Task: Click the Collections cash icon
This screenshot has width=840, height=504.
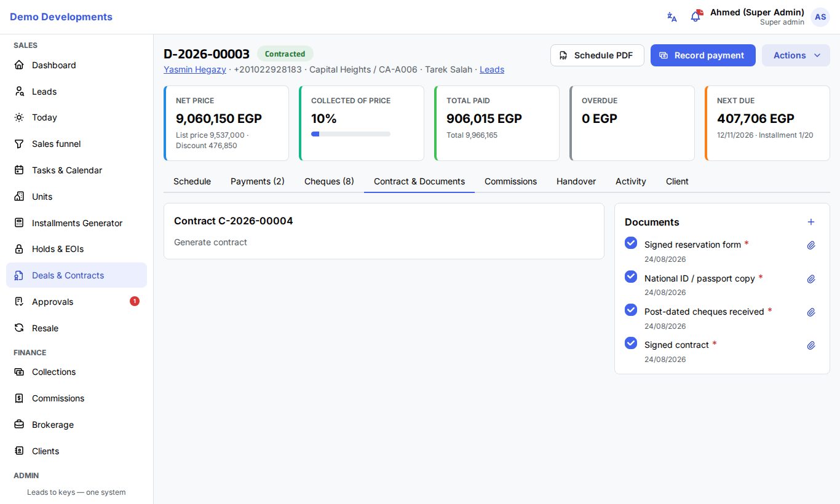Action: tap(19, 372)
